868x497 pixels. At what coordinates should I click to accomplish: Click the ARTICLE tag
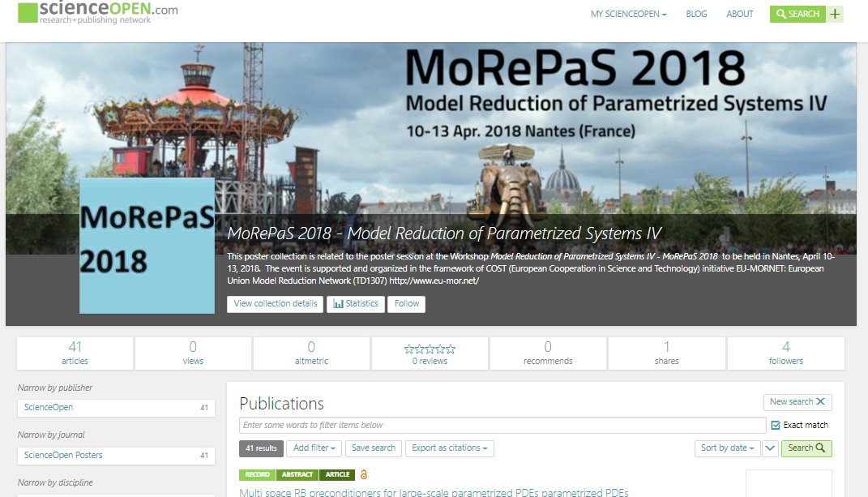[337, 475]
